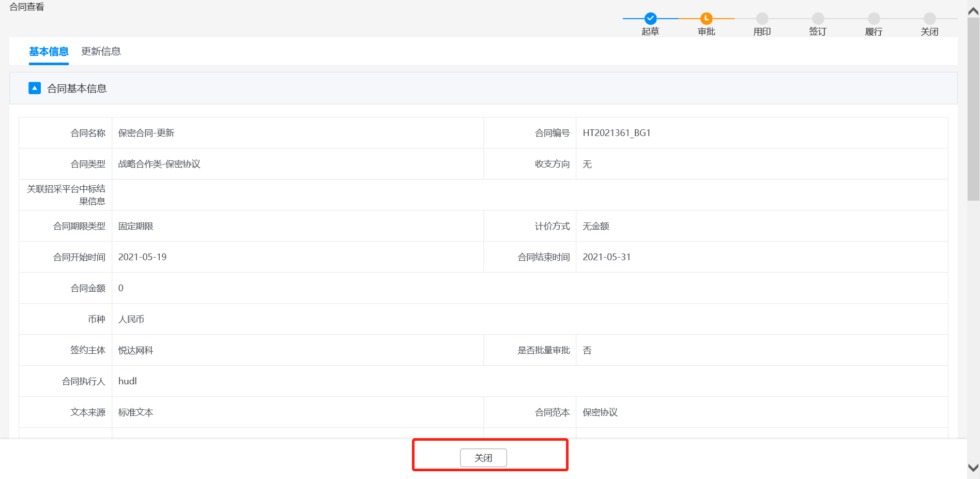Click the scrollbar down arrow
The width and height of the screenshot is (980, 479).
pos(973,468)
